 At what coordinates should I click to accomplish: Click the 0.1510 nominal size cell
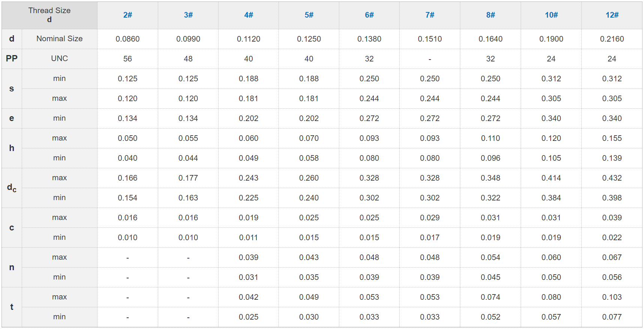(x=430, y=39)
